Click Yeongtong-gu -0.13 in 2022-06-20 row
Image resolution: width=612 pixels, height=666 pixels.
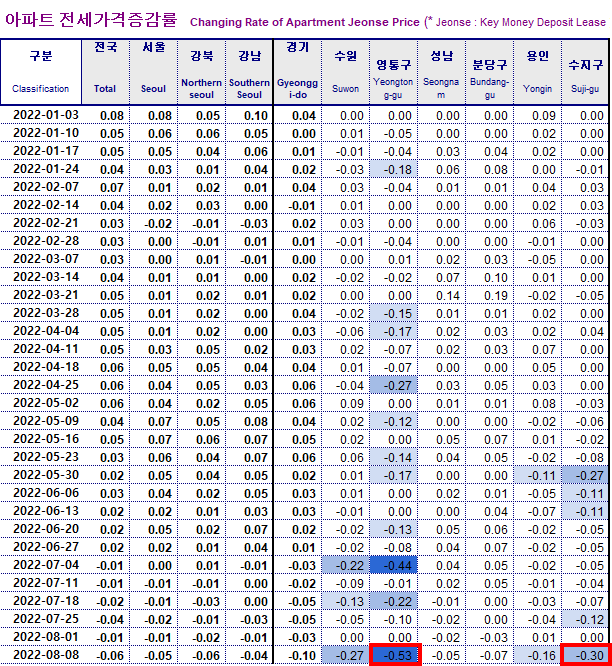(x=393, y=529)
